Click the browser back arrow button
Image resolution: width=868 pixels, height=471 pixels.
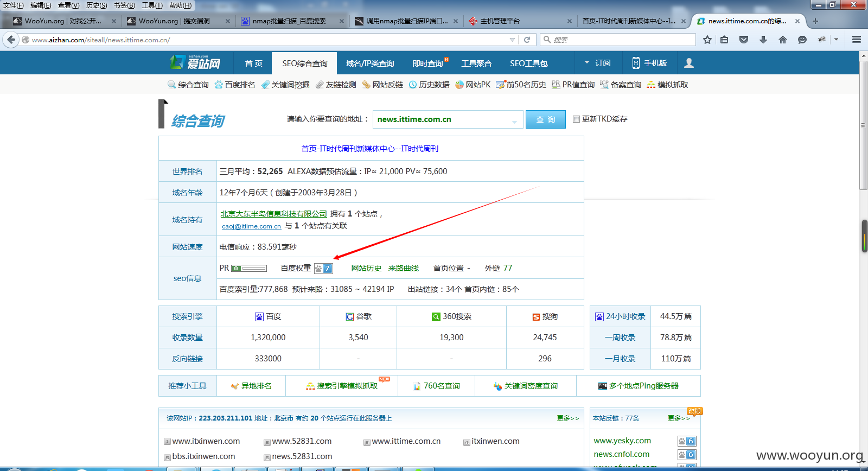[x=11, y=40]
